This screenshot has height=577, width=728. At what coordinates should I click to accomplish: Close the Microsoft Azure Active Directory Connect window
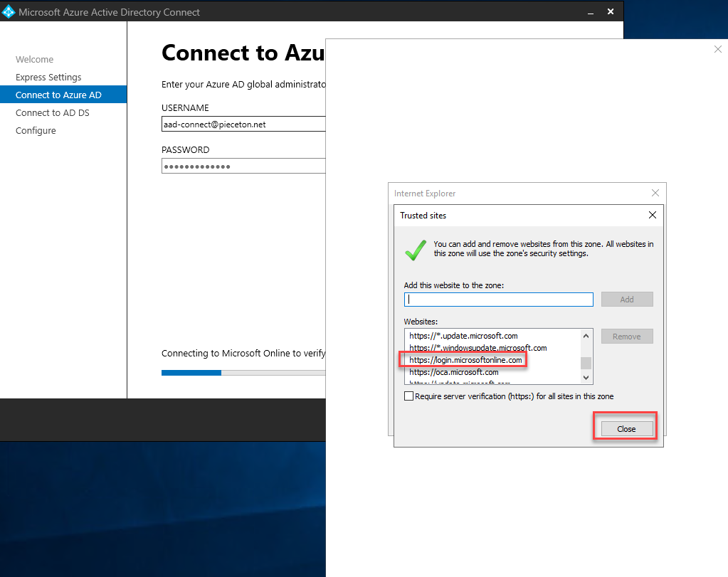coord(611,11)
